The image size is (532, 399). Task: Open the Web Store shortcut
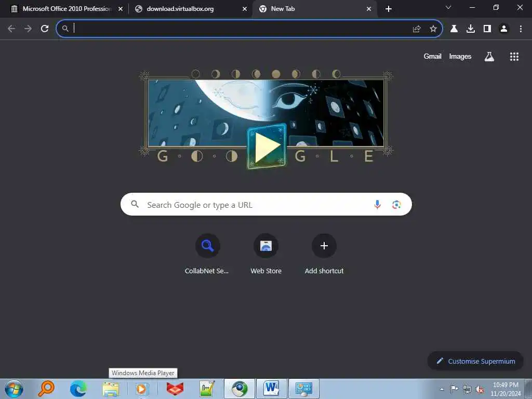(x=266, y=254)
